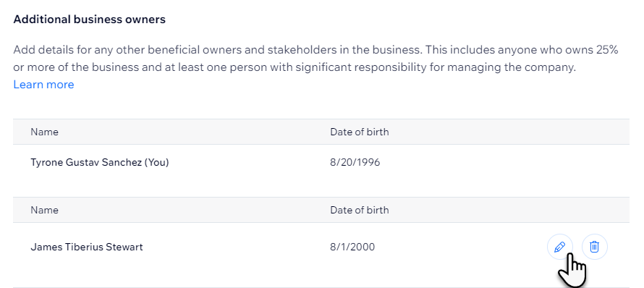
Task: Click Date of birth header above 8/20/1996
Action: click(360, 132)
